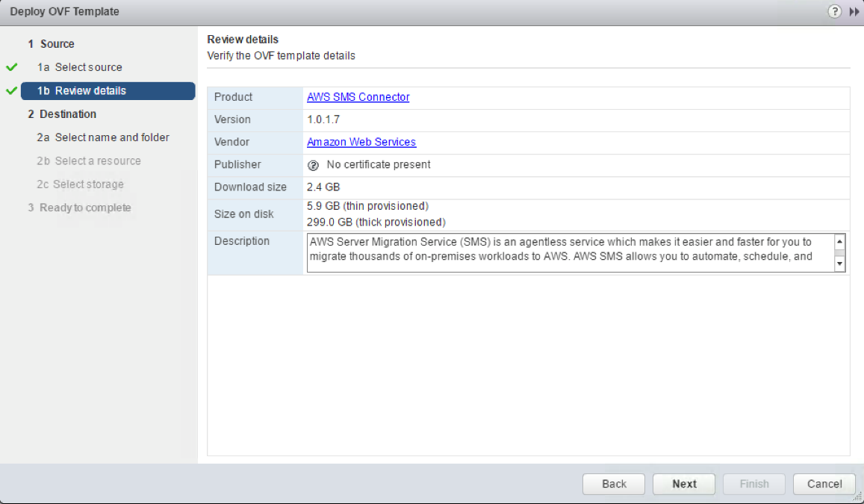Click the green checkmark beside Select source
Screen dimensions: 864x504
(x=10, y=66)
